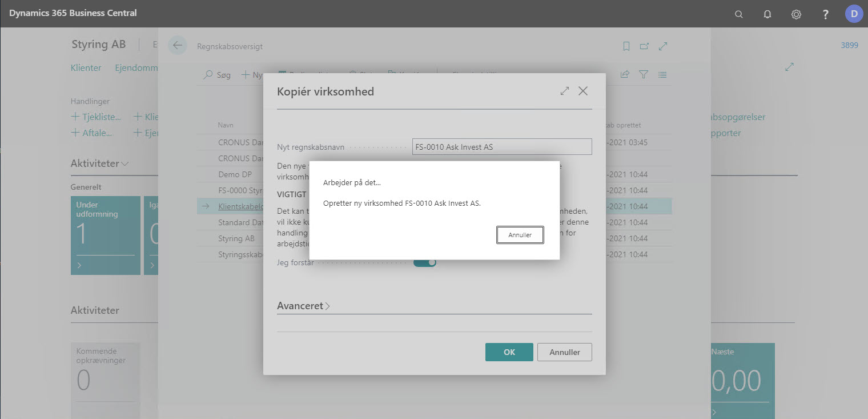868x419 pixels.
Task: Select the Styring AB row in list
Action: [434, 238]
